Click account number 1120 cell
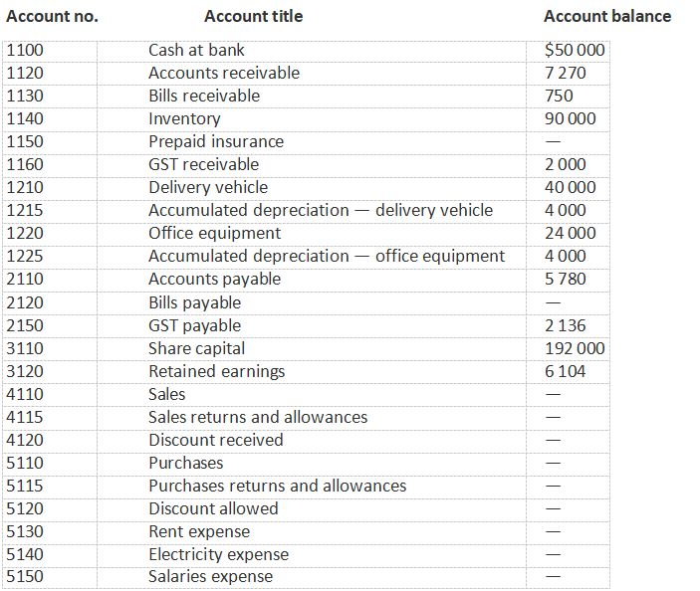700x591 pixels. [25, 73]
